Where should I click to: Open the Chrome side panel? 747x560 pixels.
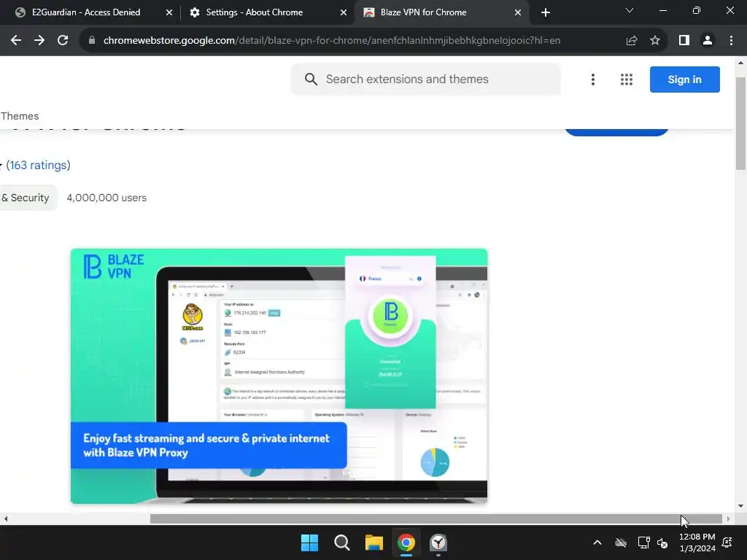coord(684,41)
